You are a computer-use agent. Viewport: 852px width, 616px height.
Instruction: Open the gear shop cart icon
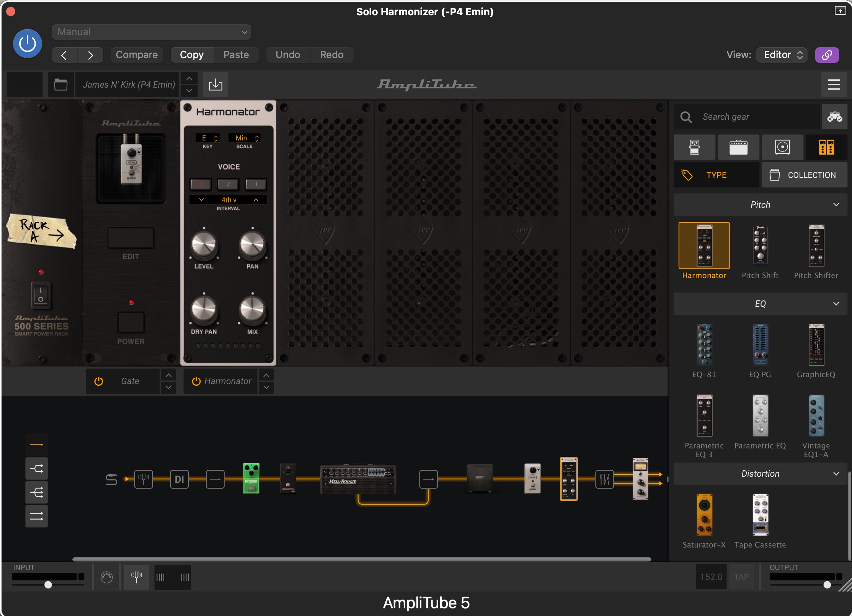[834, 117]
